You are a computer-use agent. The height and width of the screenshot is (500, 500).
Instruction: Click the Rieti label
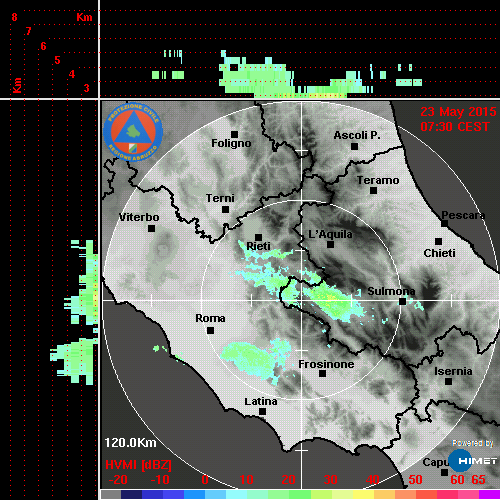point(258,246)
